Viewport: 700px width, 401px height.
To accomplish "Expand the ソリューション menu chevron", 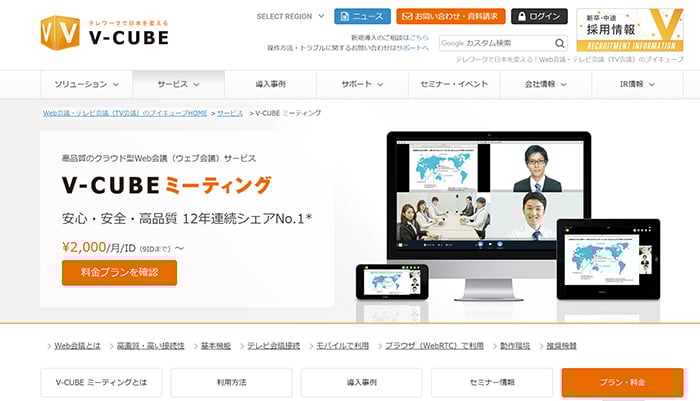I will pos(116,84).
